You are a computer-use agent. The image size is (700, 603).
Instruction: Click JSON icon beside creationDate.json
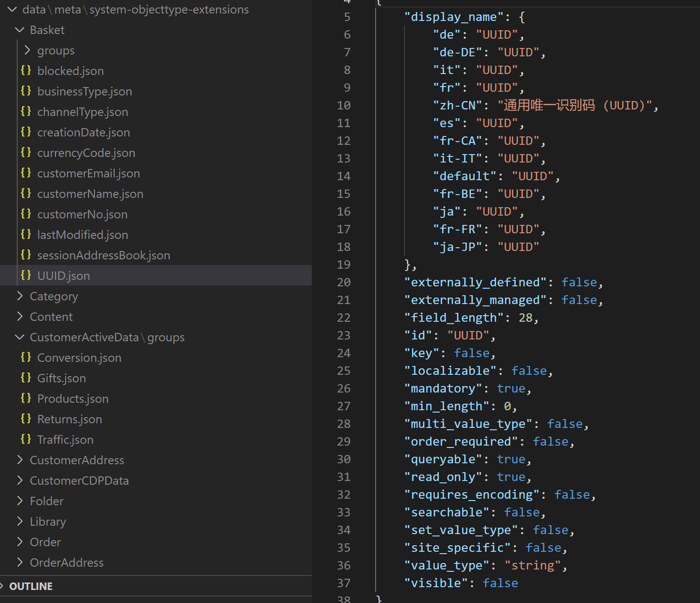pos(26,132)
